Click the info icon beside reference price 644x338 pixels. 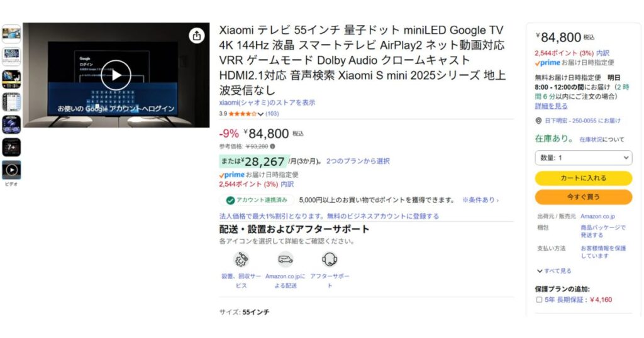point(272,146)
